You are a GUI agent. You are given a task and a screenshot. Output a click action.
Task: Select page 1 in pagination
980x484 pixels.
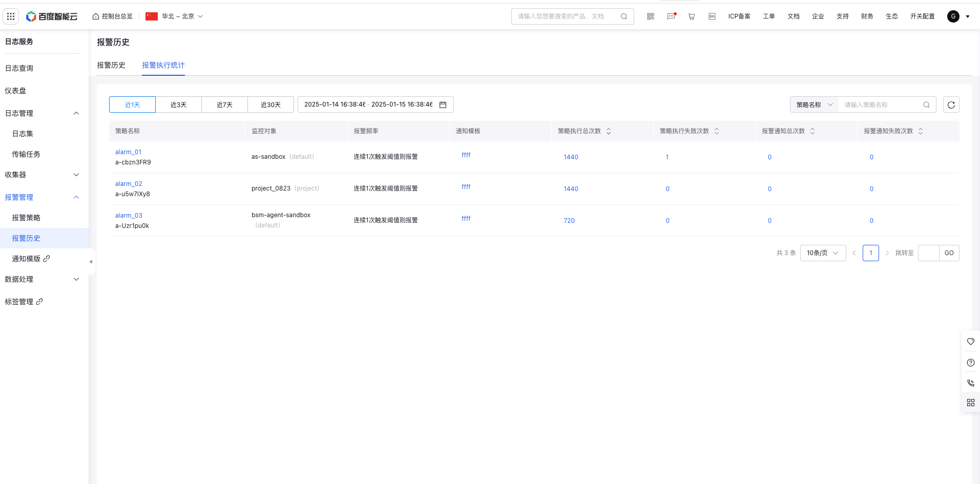pyautogui.click(x=871, y=253)
